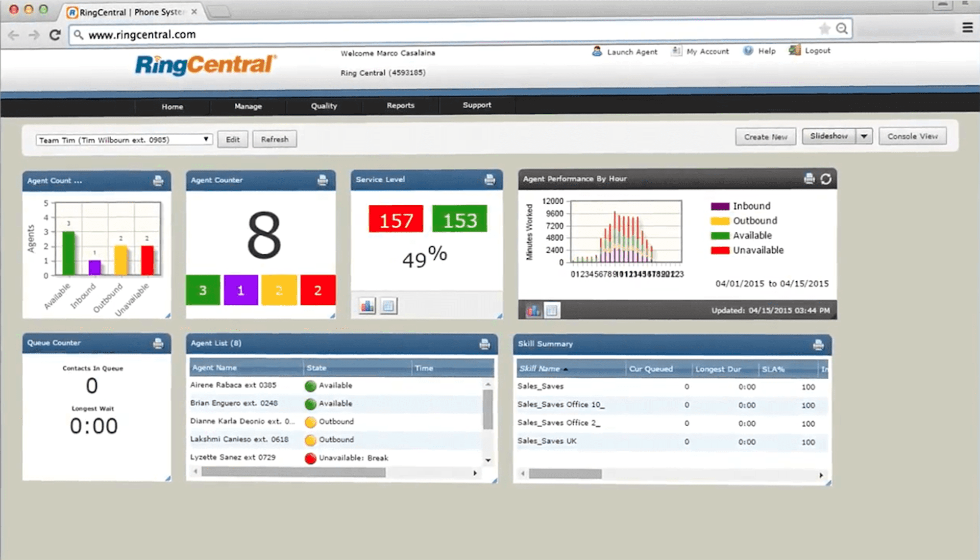Viewport: 980px width, 560px height.
Task: Open the Slideshow dropdown arrow
Action: [864, 136]
